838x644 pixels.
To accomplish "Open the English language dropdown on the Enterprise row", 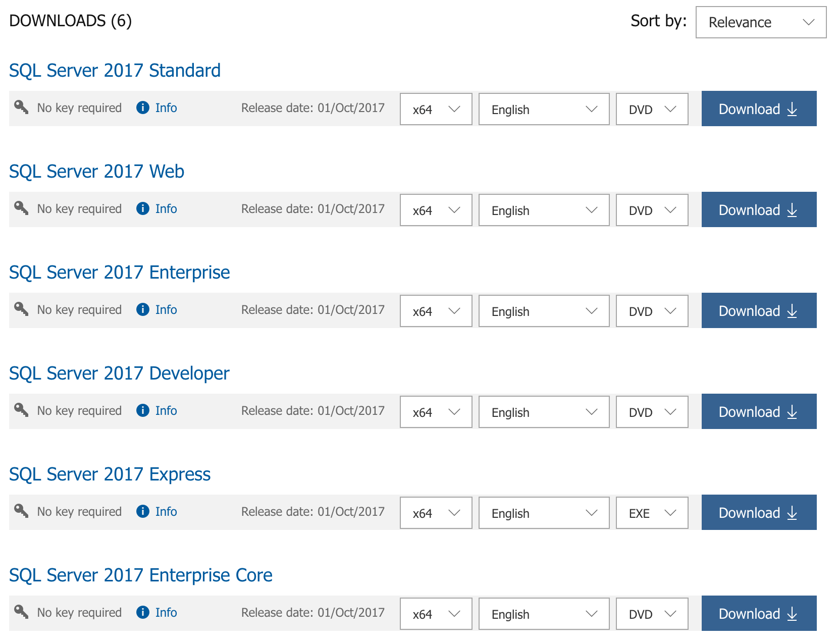I will (x=544, y=311).
